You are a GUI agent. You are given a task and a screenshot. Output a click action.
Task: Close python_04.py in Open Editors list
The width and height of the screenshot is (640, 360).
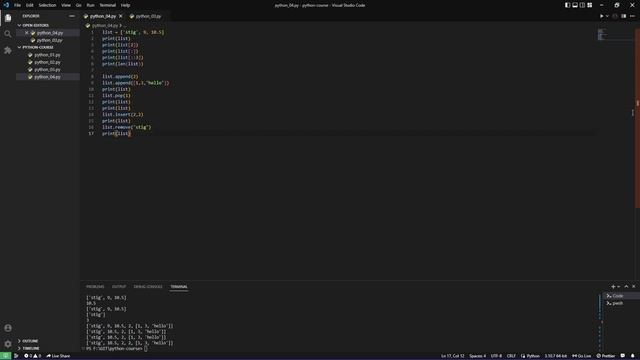[x=27, y=33]
